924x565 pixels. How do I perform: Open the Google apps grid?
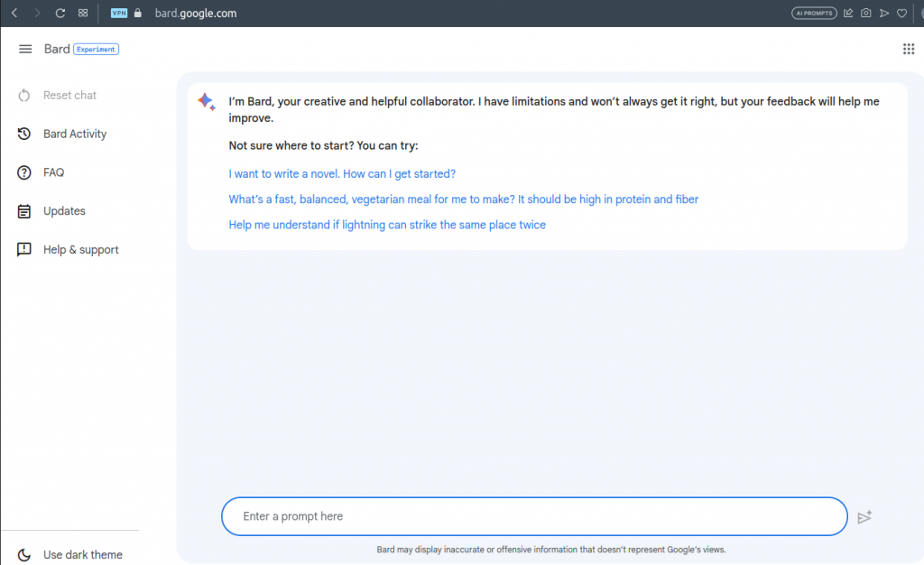pyautogui.click(x=909, y=49)
